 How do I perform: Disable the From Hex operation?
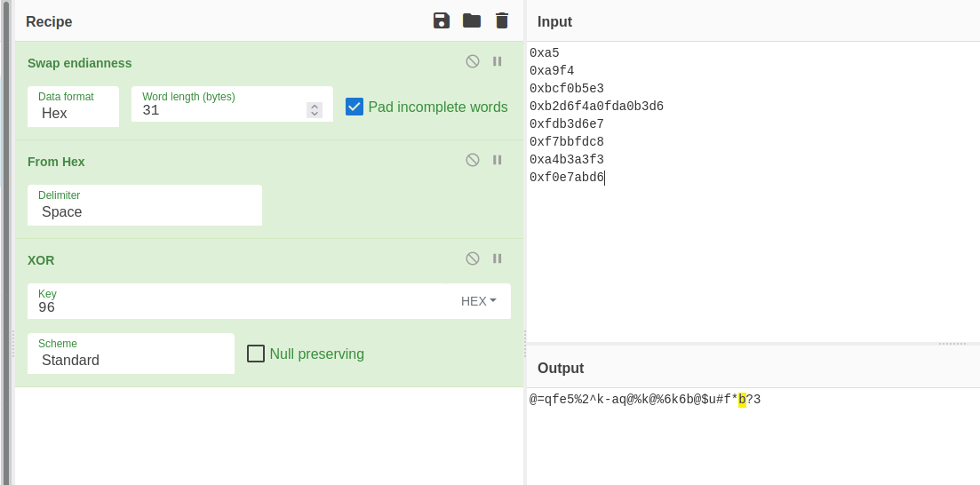pos(473,160)
